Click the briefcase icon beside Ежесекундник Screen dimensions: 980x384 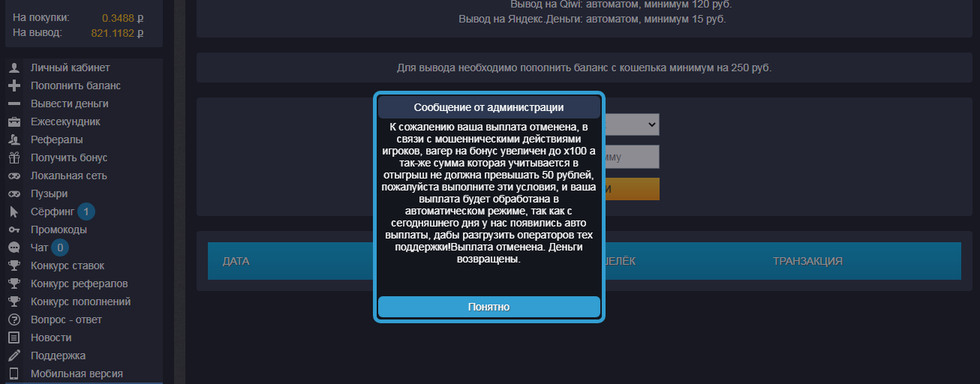click(14, 121)
